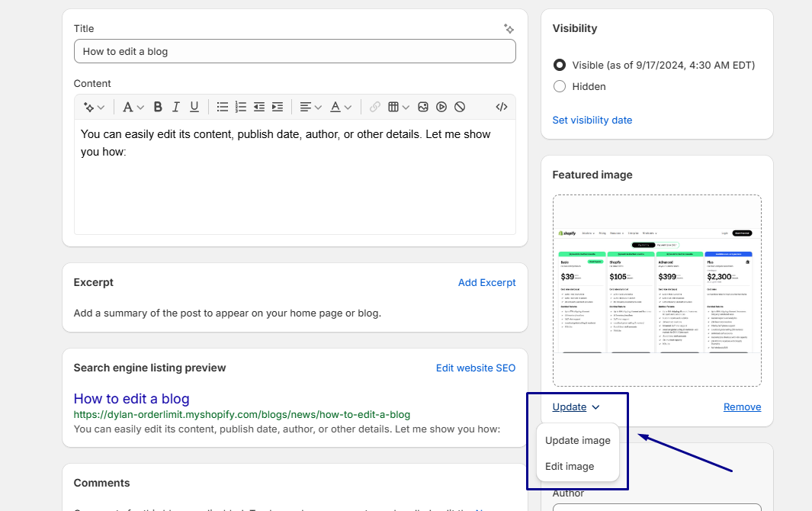The height and width of the screenshot is (511, 812).
Task: Toggle bold formatting in content toolbar
Action: pos(158,107)
